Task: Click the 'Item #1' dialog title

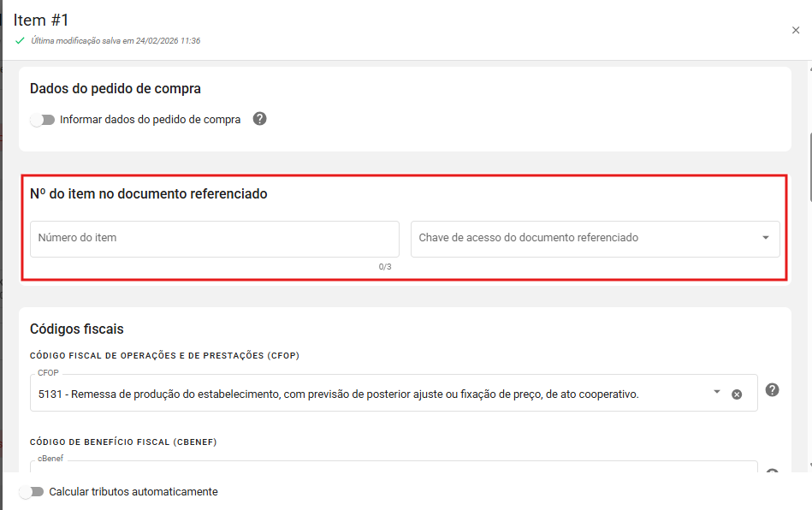Action: coord(41,20)
